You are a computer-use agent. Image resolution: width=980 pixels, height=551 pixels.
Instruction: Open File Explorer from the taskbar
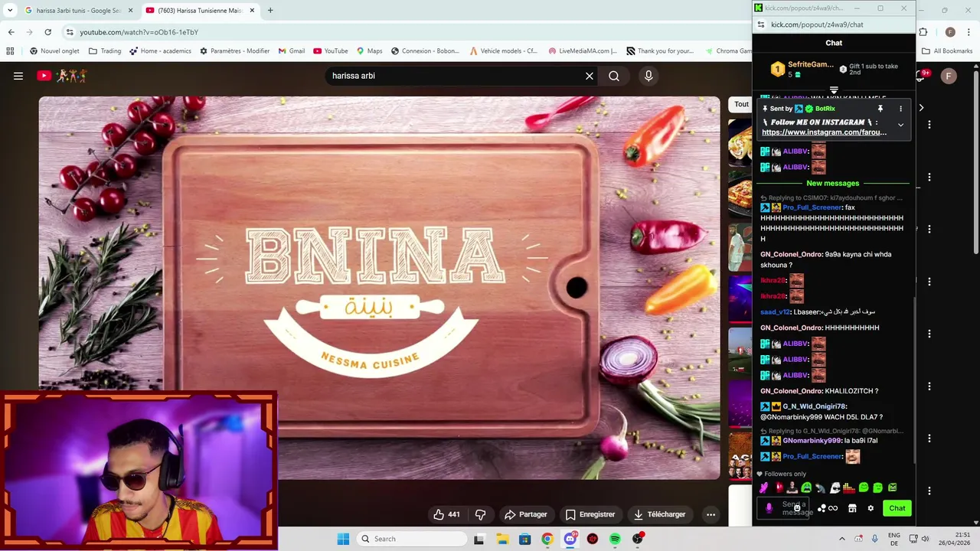pyautogui.click(x=502, y=539)
